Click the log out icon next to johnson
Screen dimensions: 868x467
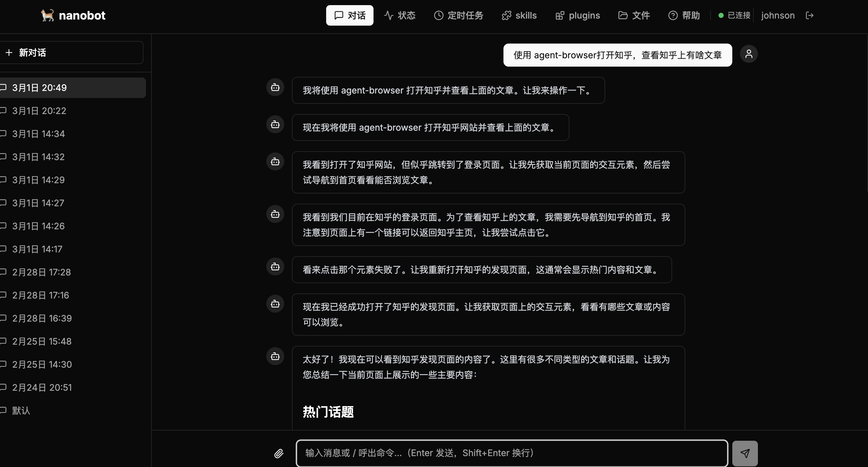click(810, 15)
